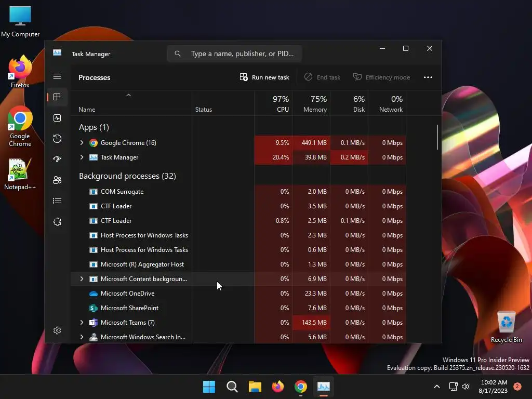Select the My Computer desktop icon
Image resolution: width=532 pixels, height=399 pixels.
[20, 21]
